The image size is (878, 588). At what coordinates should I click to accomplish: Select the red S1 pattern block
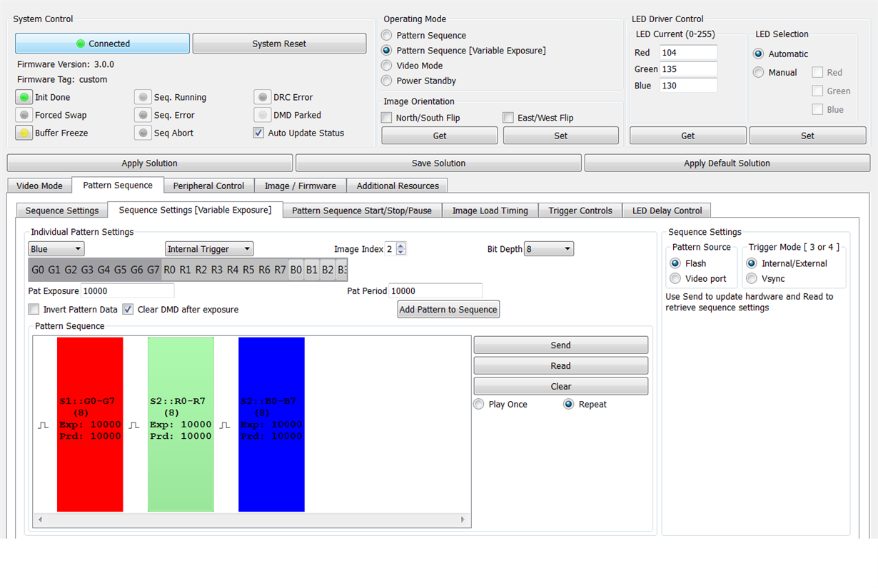pyautogui.click(x=90, y=425)
